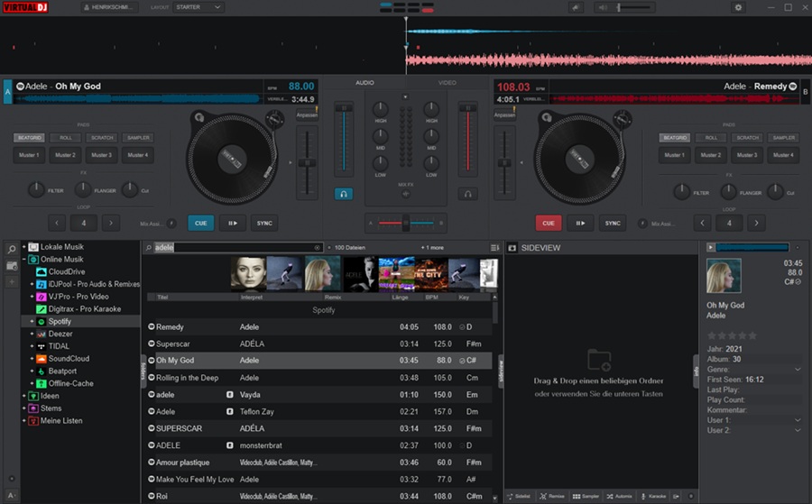Click the search magnifier icon in browser sidebar

(12, 250)
